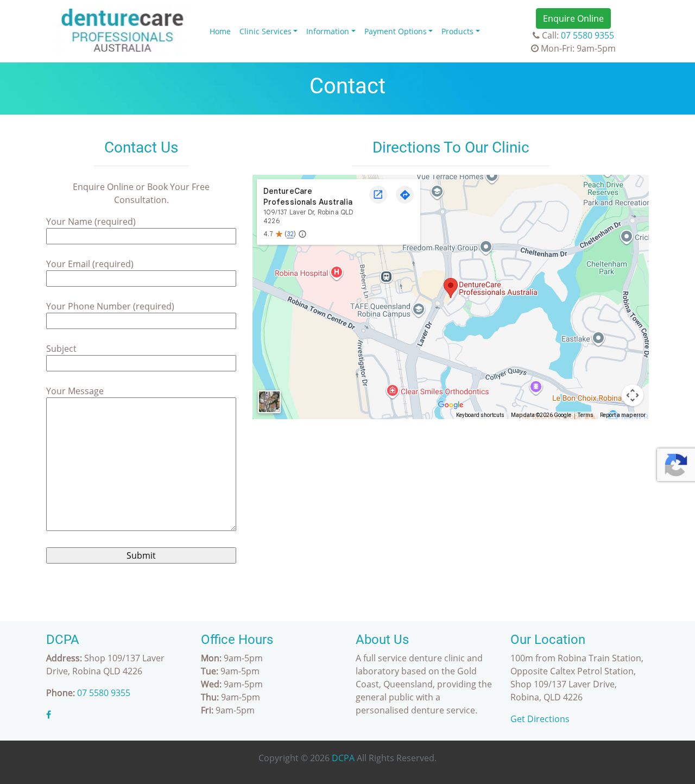Select the Robina Hospital map marker
This screenshot has width=695, height=784.
point(337,273)
